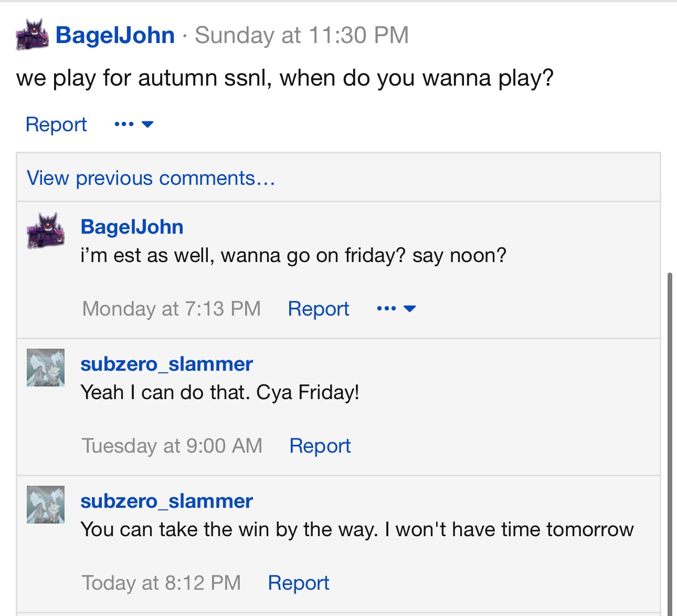Report the Today 8:12 PM comment

click(x=299, y=583)
